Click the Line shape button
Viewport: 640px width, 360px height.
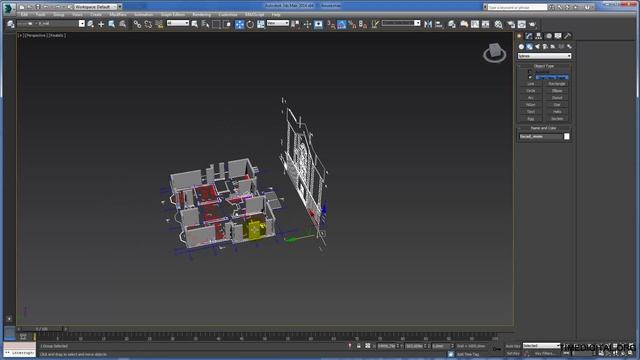pyautogui.click(x=531, y=84)
